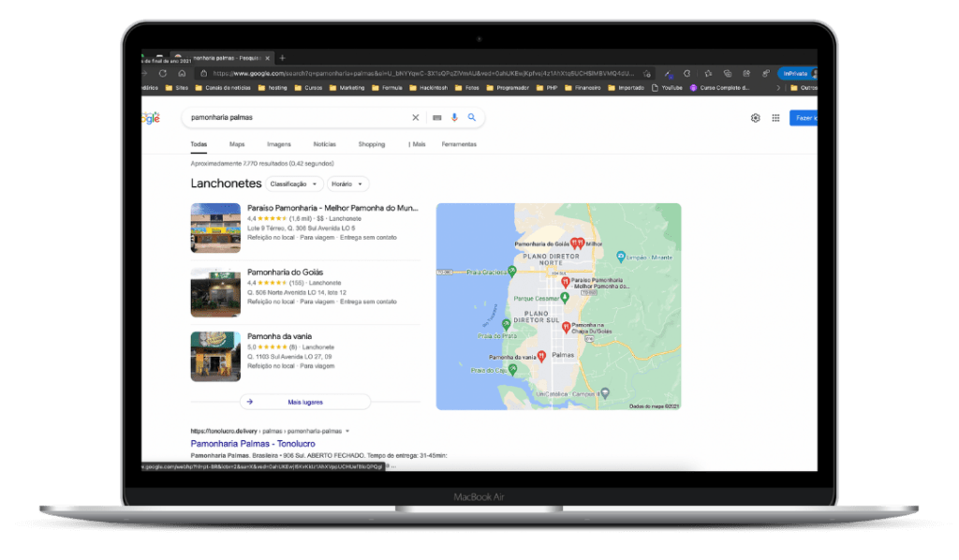The height and width of the screenshot is (560, 959).
Task: Show overflow bookmarks with chevron
Action: [x=778, y=88]
